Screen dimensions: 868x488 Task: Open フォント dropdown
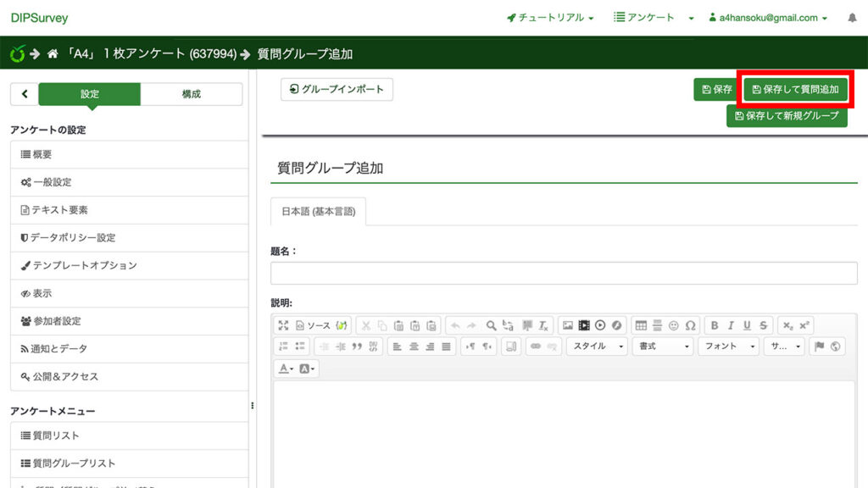click(728, 347)
